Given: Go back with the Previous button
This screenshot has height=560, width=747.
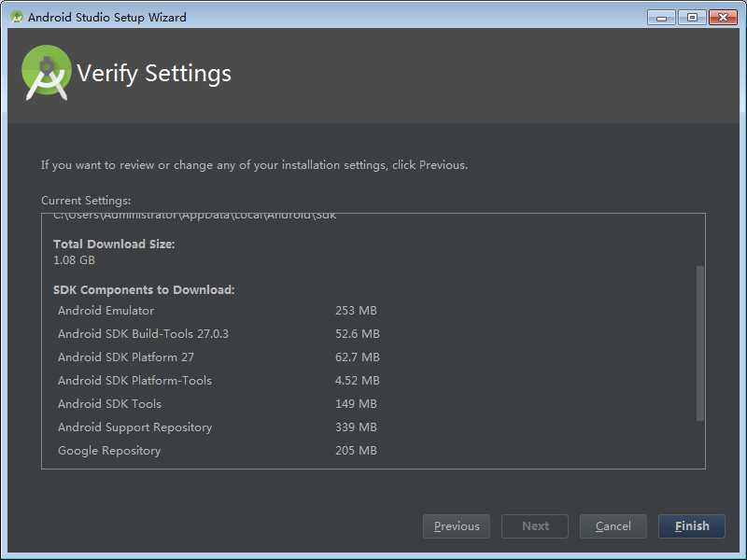Looking at the screenshot, I should pos(457,526).
